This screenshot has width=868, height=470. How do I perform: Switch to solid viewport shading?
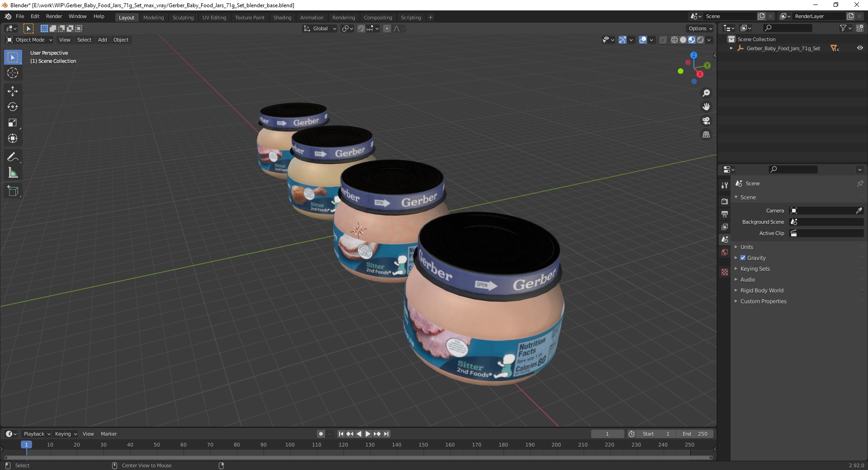click(x=683, y=40)
